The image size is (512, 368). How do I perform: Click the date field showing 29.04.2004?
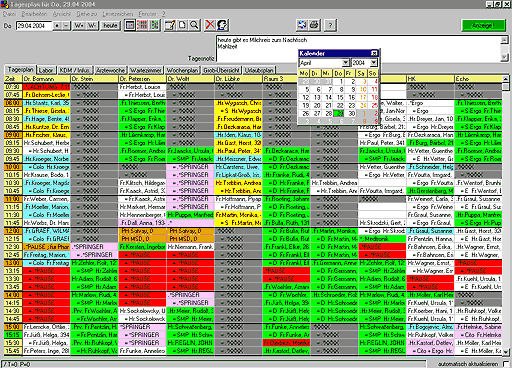click(x=34, y=26)
